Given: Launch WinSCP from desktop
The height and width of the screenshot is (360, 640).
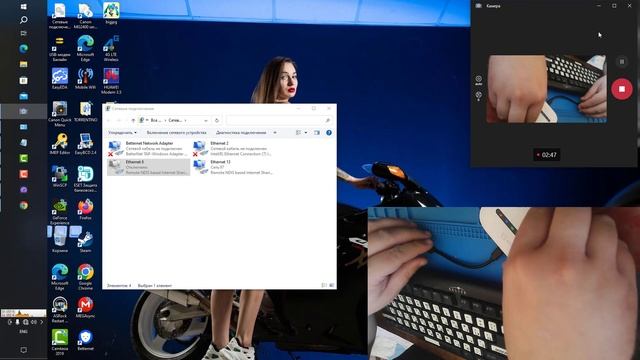Looking at the screenshot, I should 60,177.
